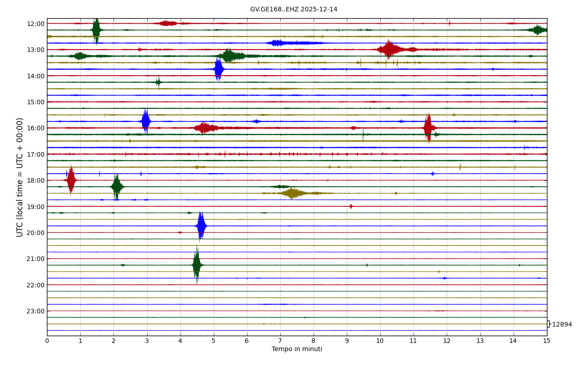Click the 'Tempo in minuti' x-axis label
Screen dimensions: 588x373
coord(297,349)
